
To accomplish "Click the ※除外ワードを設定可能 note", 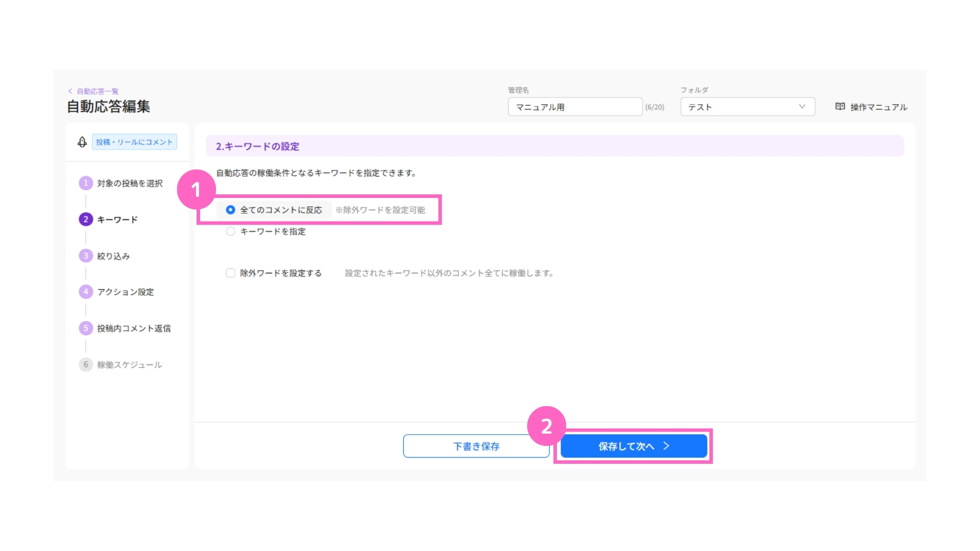I will click(x=380, y=210).
